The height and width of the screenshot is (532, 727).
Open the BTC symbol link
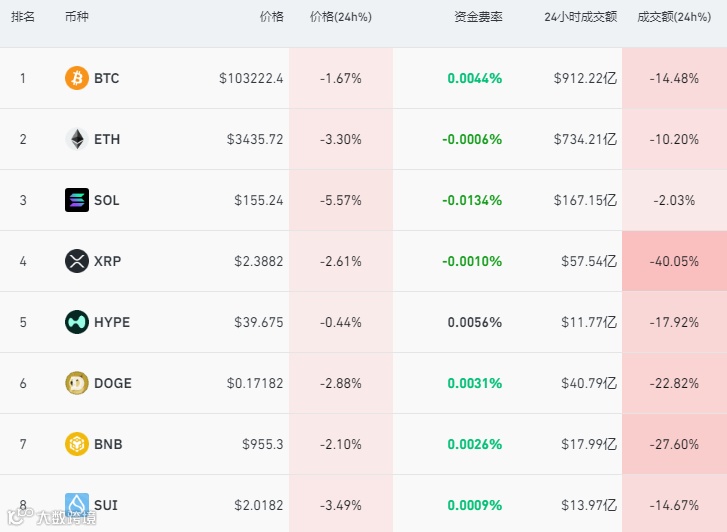(107, 78)
